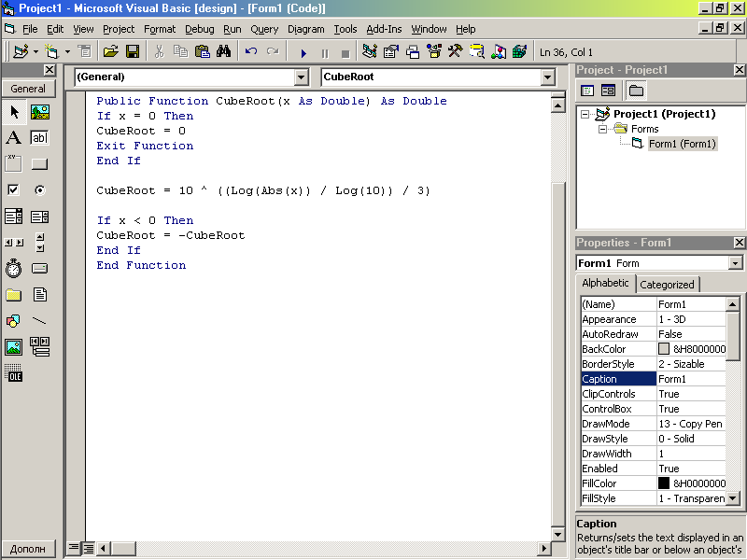
Task: Select the horizontal scrollbar control tool
Action: (x=13, y=243)
